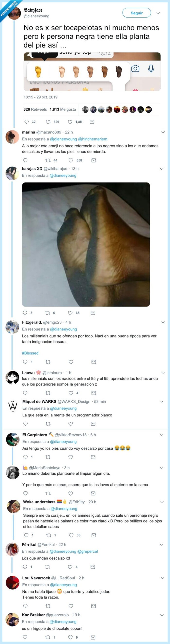The width and height of the screenshot is (170, 644).
Task: Expand the menu arrow on marina's reply
Action: [163, 132]
